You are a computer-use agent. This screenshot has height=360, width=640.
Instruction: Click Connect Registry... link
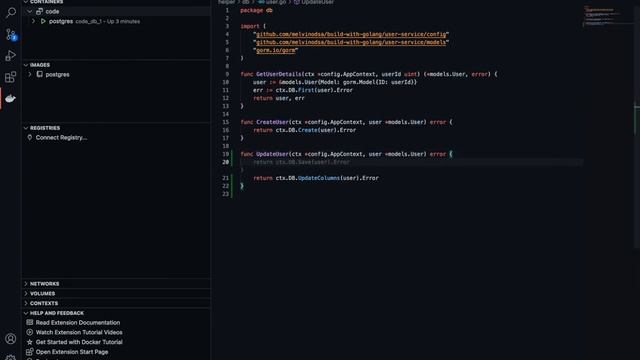61,138
